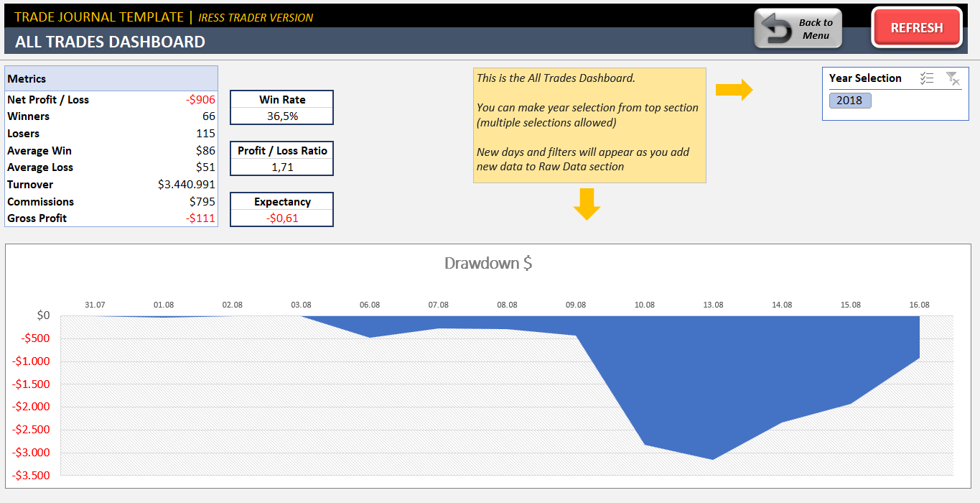Click the Profit / Loss Ratio box
980x503 pixels.
(x=281, y=158)
